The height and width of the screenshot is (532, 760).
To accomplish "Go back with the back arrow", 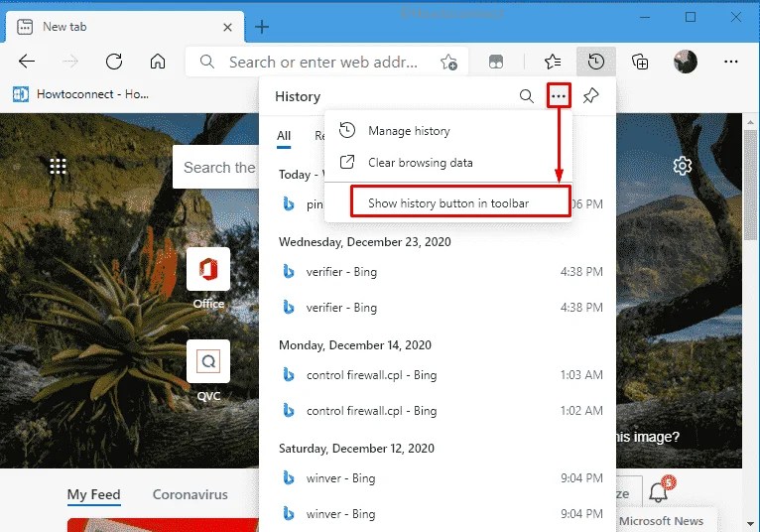I will tap(27, 62).
